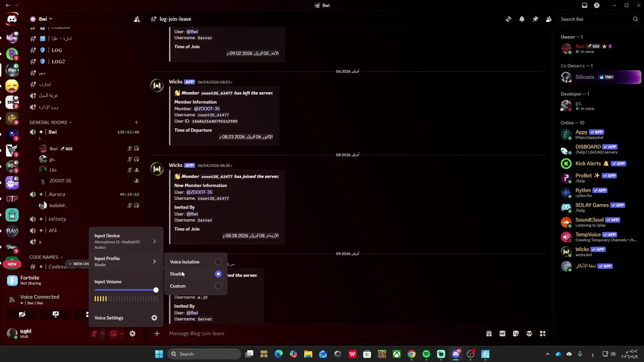644x362 pixels.
Task: Turn on camera in voice panel
Action: point(22,314)
